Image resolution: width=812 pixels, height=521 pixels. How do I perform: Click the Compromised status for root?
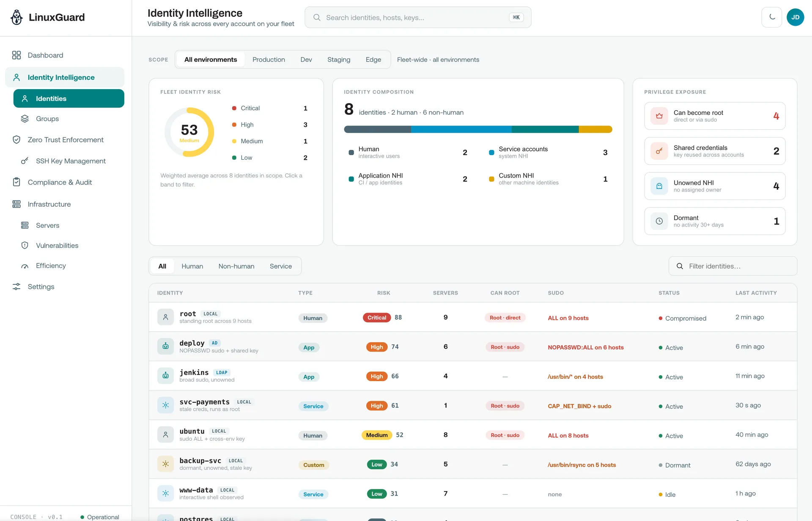(682, 318)
